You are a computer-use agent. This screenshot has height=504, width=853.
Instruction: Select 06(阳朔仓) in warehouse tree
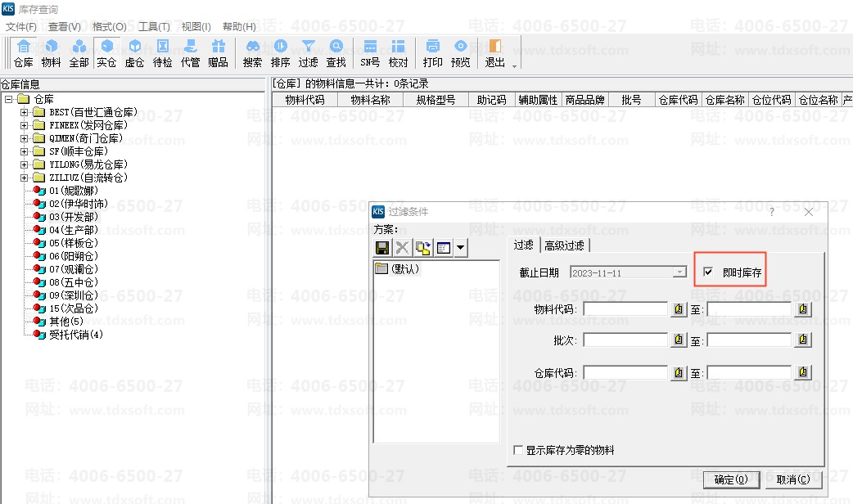tap(73, 256)
